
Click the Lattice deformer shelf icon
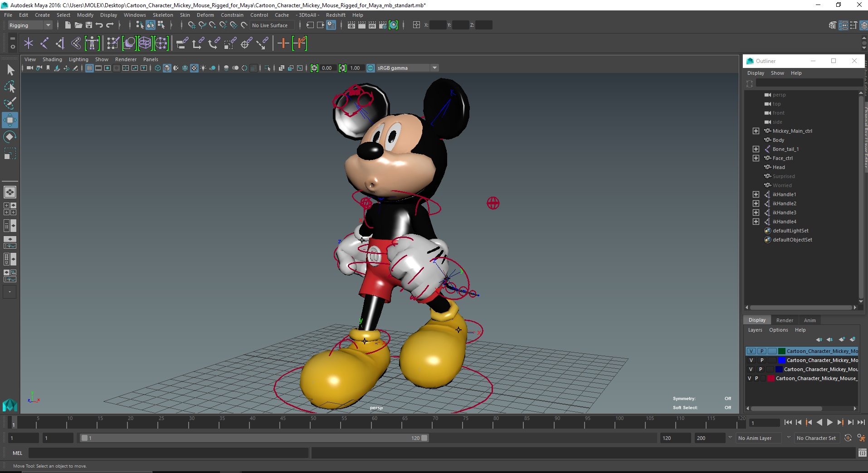(x=145, y=43)
